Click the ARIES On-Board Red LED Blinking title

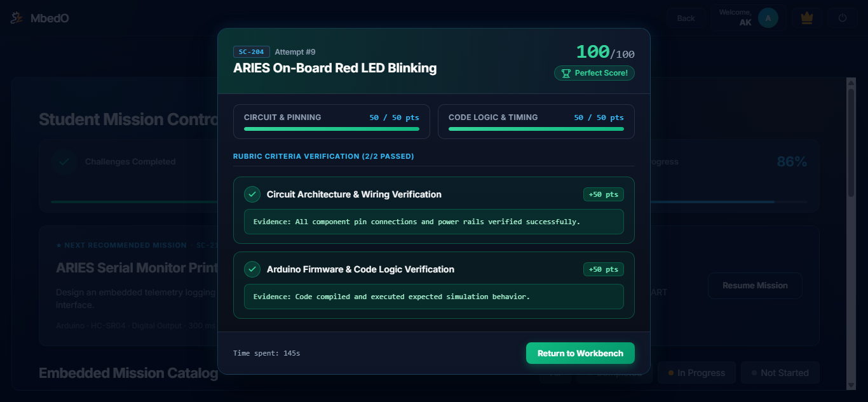(335, 68)
